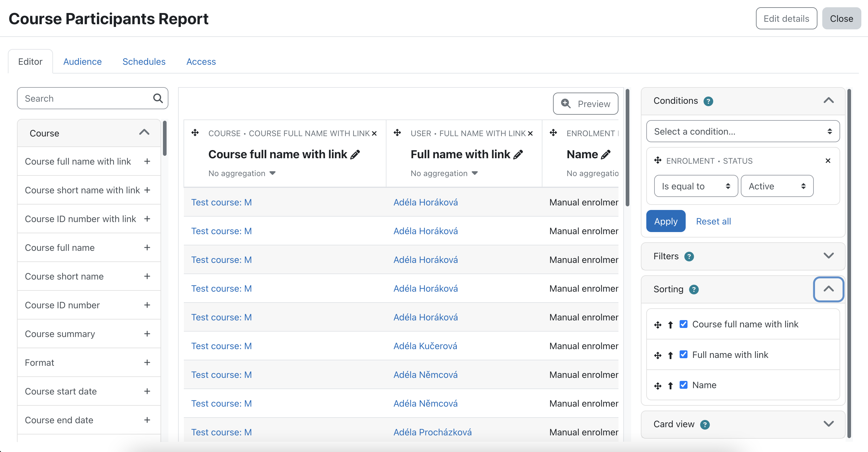The width and height of the screenshot is (868, 452).
Task: Open Adéla Kučerová user link
Action: pyautogui.click(x=425, y=346)
